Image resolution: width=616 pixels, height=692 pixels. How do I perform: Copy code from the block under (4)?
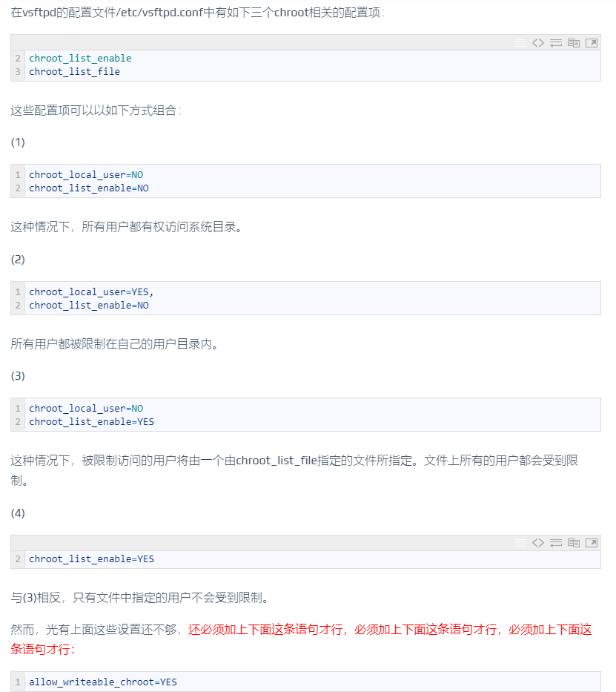tap(574, 543)
